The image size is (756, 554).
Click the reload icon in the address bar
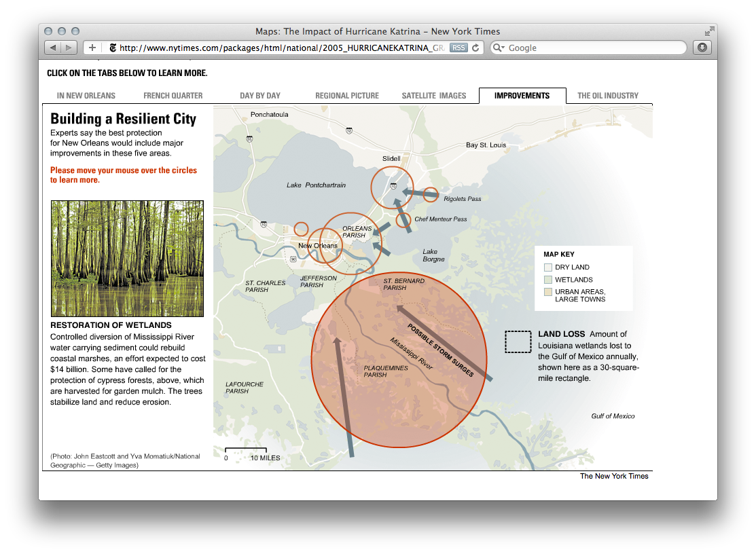tap(475, 48)
